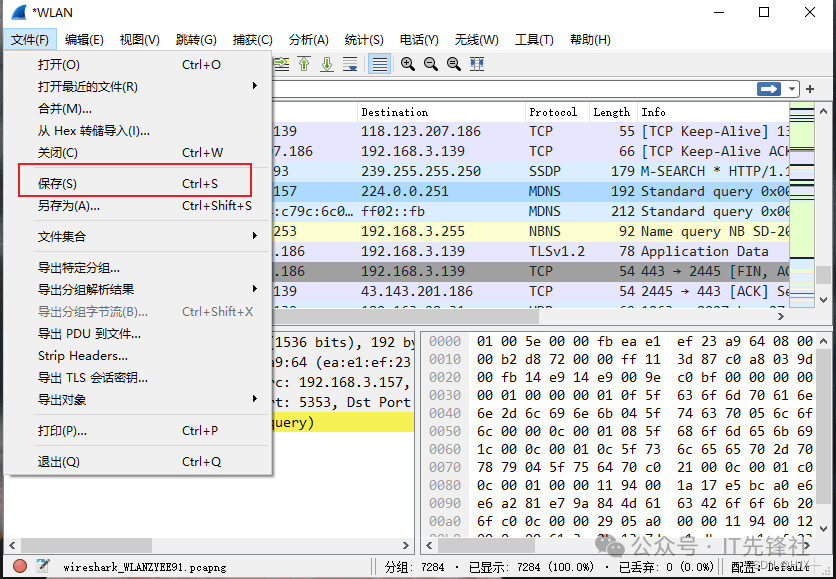Expand 打开最近的文件(R) submenu
This screenshot has width=836, height=579.
138,87
